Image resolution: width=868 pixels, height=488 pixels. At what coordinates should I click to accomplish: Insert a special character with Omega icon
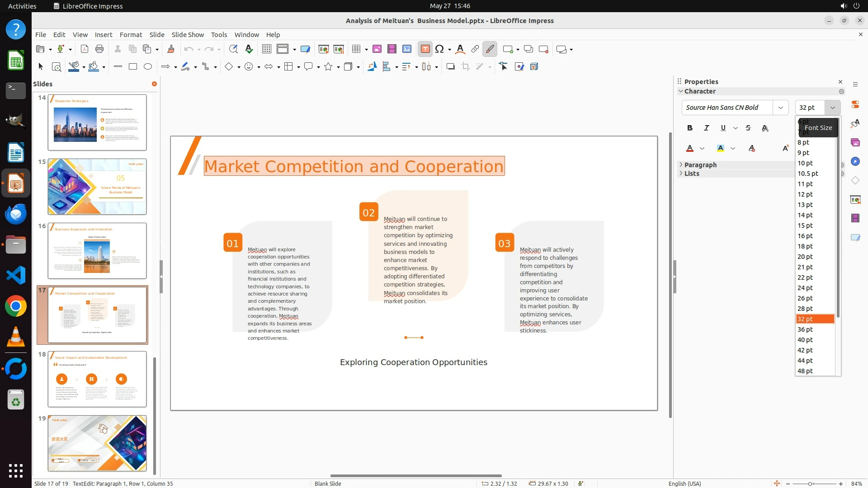tap(439, 49)
